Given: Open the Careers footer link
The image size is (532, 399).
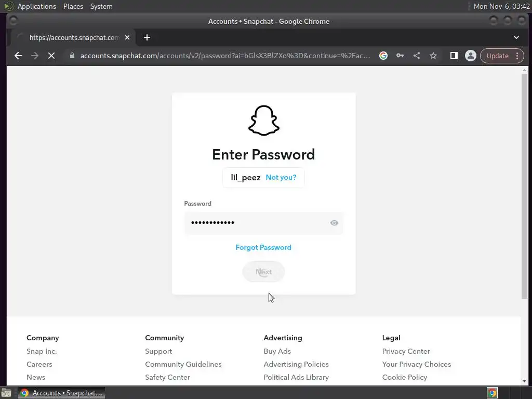Looking at the screenshot, I should 39,364.
